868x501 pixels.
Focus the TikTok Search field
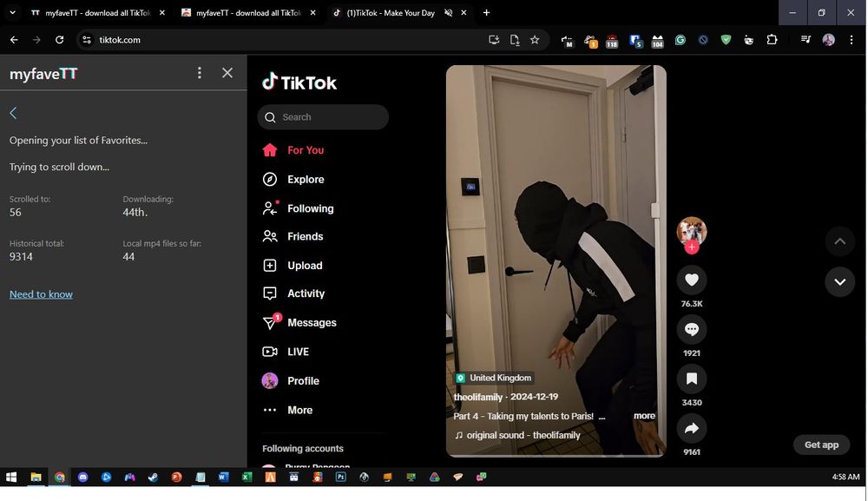(x=323, y=117)
